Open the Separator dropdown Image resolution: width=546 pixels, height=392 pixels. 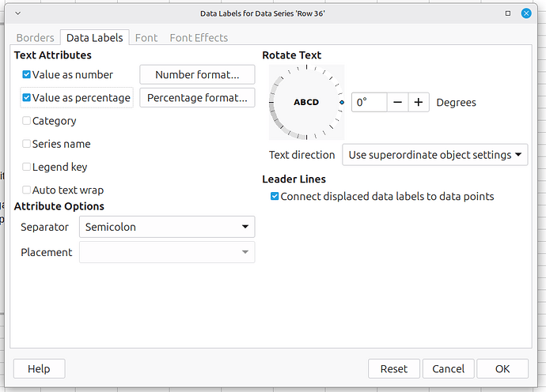tap(167, 228)
